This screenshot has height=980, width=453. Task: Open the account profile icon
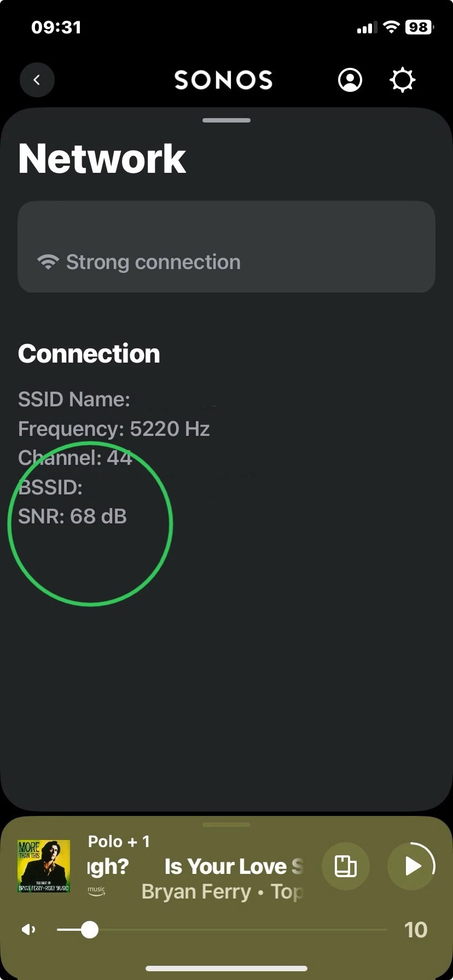(x=350, y=80)
